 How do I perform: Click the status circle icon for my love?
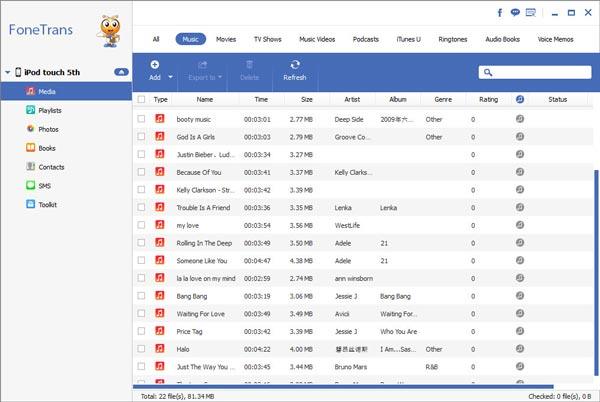coord(520,225)
